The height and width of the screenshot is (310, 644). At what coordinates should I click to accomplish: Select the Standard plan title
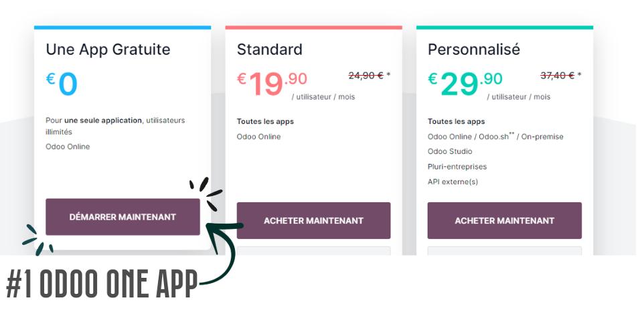coord(269,50)
